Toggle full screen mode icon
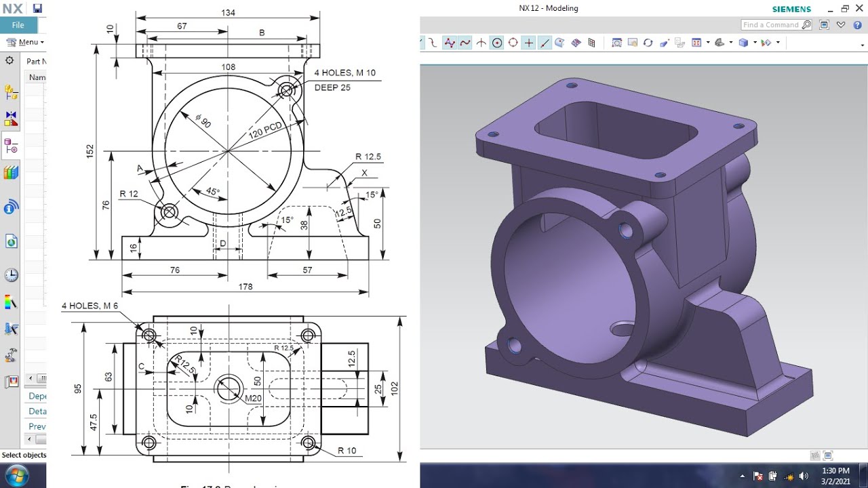The width and height of the screenshot is (868, 488). [825, 25]
